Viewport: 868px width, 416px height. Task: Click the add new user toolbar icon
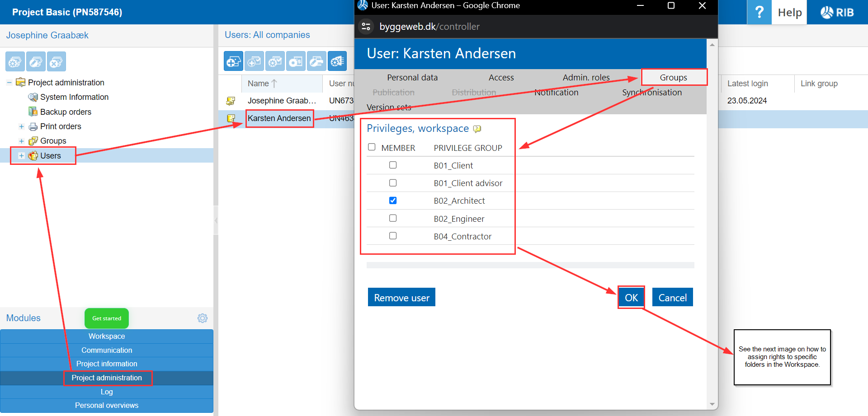[233, 61]
